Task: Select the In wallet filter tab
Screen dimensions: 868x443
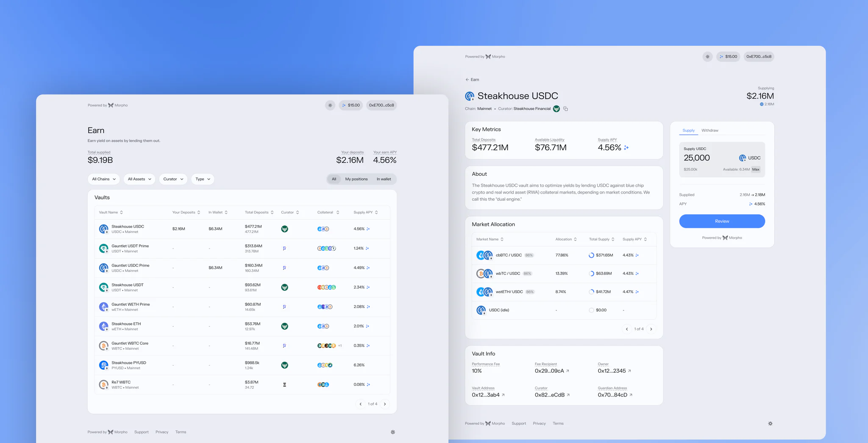Action: [384, 179]
